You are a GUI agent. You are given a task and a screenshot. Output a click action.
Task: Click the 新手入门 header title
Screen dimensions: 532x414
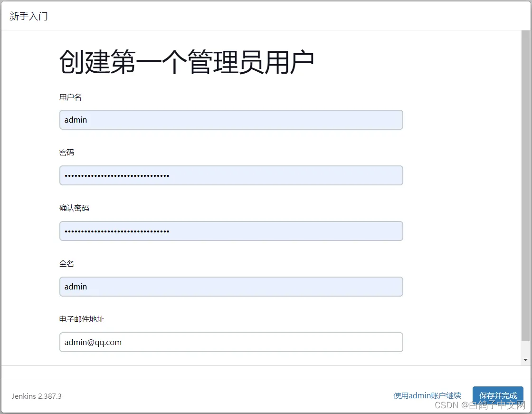[x=28, y=16]
